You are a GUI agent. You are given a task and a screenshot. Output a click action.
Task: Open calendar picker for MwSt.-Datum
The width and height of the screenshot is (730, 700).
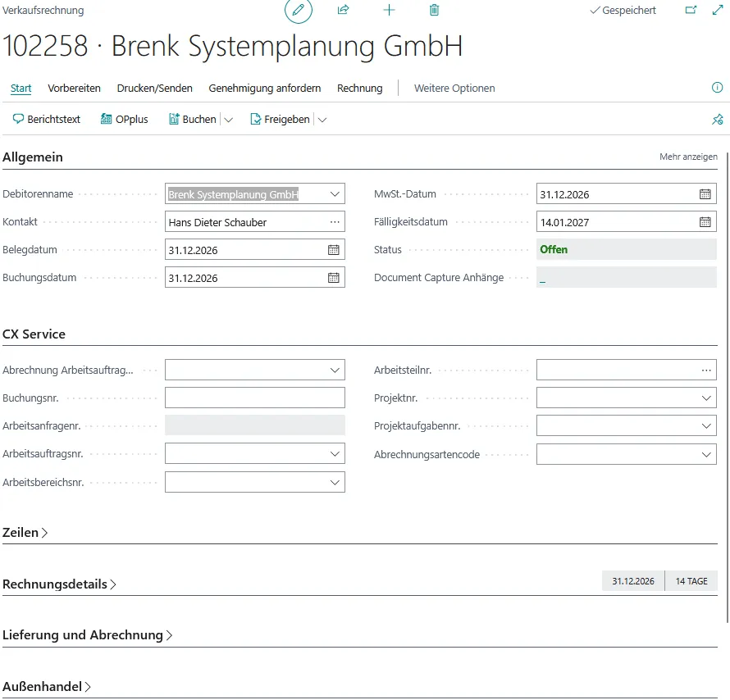(705, 194)
